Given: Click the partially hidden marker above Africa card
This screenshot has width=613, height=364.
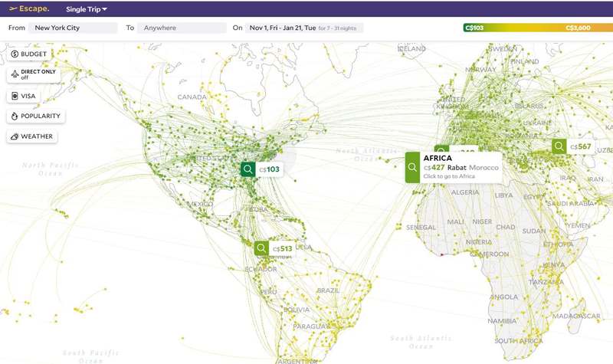Looking at the screenshot, I should 456,149.
